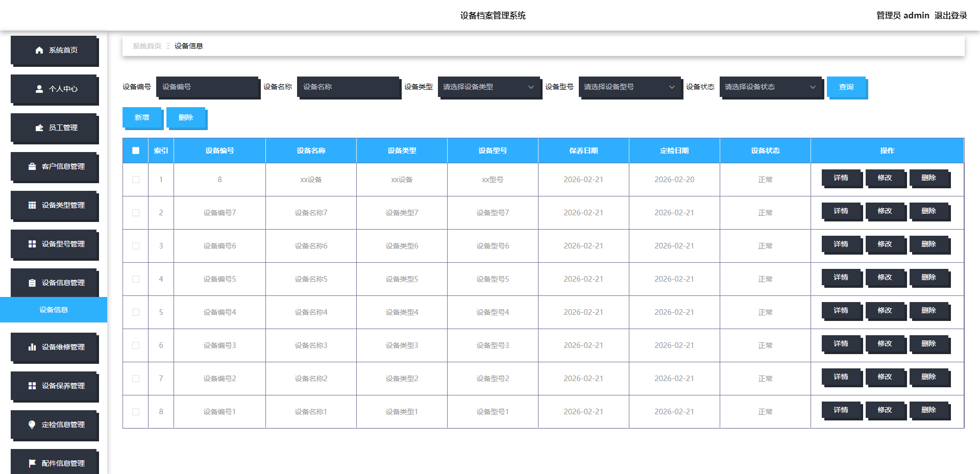Select the active 设备信息 submenu item
Viewport: 980px width, 474px height.
pos(54,310)
